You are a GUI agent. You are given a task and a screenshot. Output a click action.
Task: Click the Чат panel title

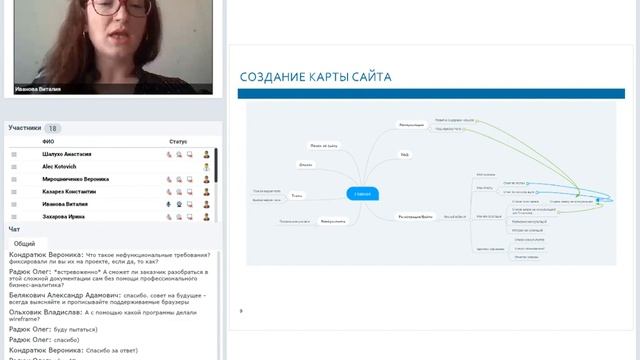(14, 229)
